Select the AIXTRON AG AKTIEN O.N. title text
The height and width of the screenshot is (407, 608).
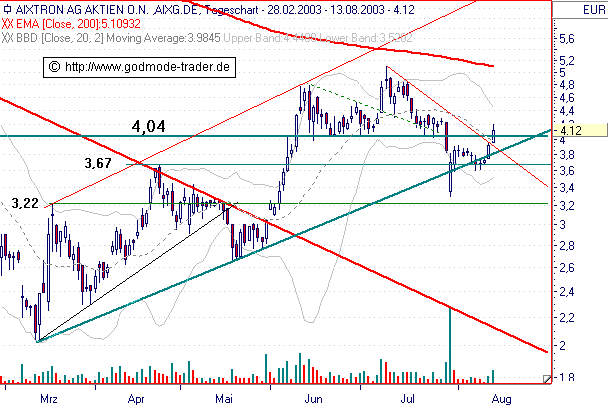click(x=83, y=9)
